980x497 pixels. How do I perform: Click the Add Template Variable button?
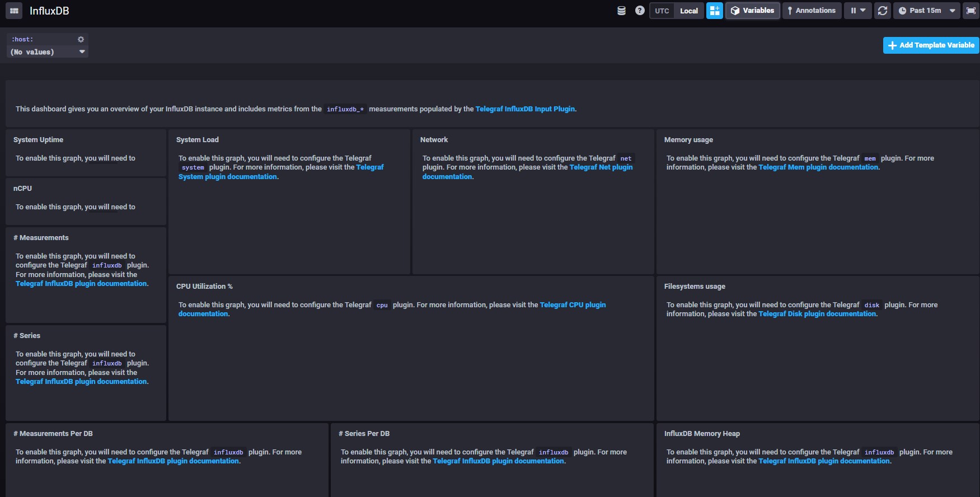(931, 45)
